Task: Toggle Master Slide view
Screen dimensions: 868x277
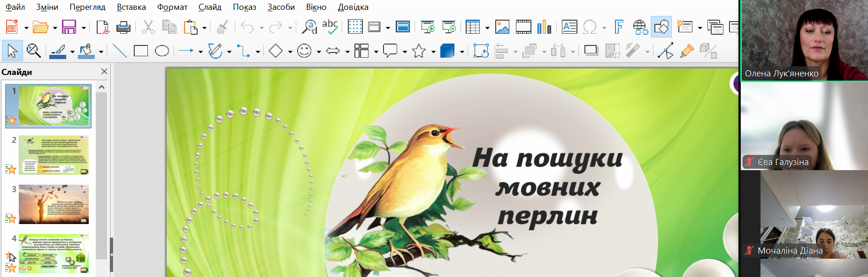Action: click(x=403, y=27)
